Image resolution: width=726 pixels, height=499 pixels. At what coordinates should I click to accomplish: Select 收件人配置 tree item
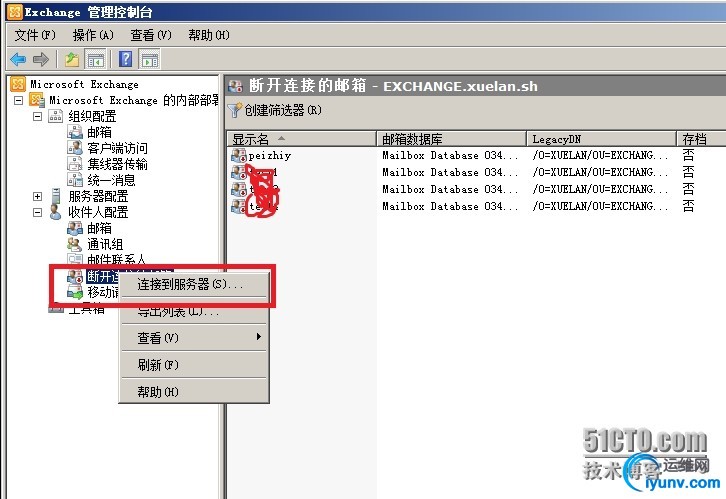(98, 212)
